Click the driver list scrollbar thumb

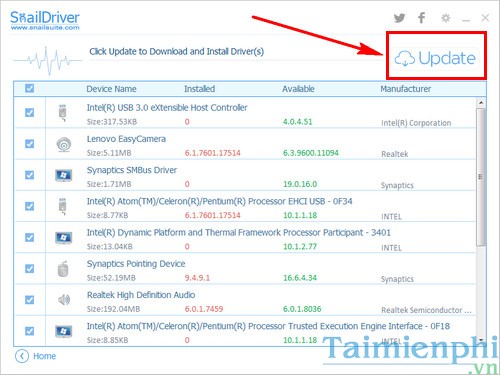point(481,177)
